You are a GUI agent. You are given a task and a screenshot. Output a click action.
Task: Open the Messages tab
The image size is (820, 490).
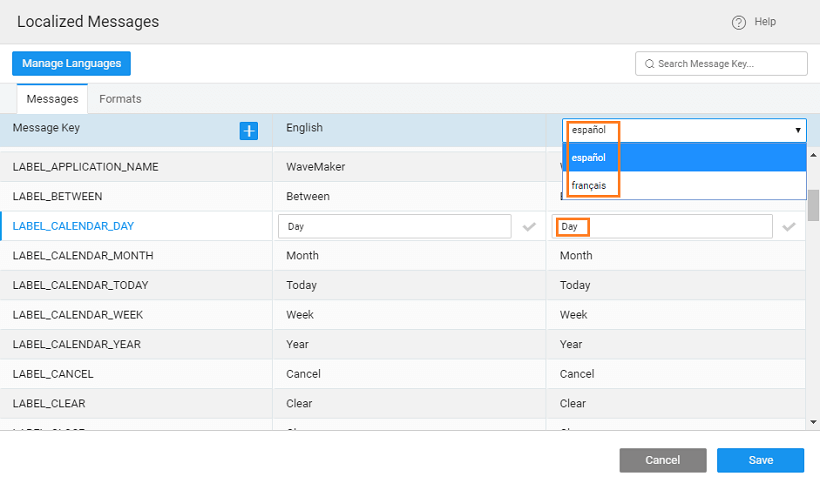point(52,99)
